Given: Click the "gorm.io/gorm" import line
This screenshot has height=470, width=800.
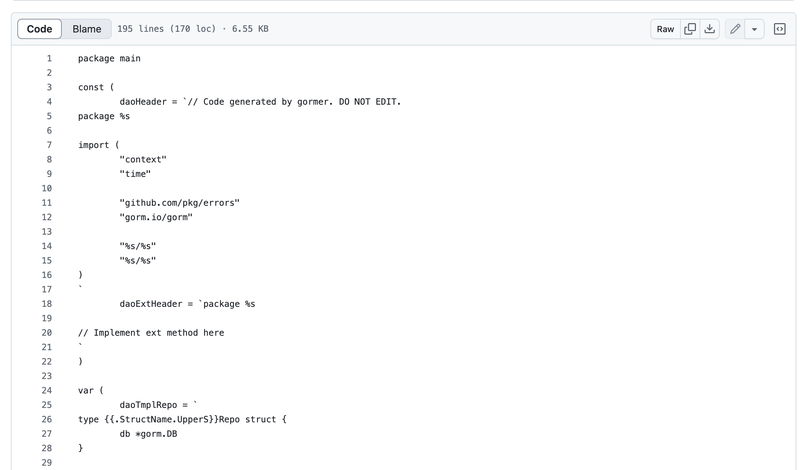Looking at the screenshot, I should click(x=156, y=217).
